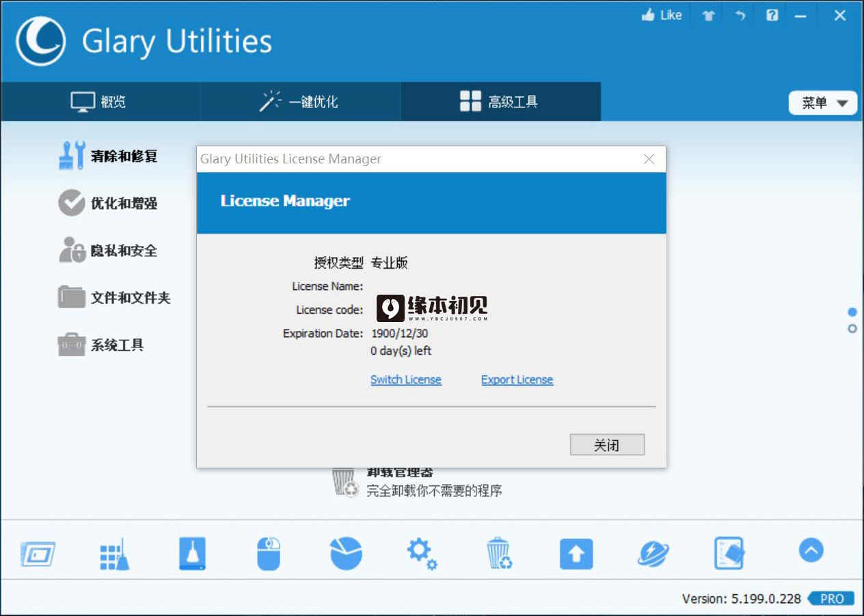864x616 pixels.
Task: Click the Glary Utilities crescent logo
Action: [41, 41]
